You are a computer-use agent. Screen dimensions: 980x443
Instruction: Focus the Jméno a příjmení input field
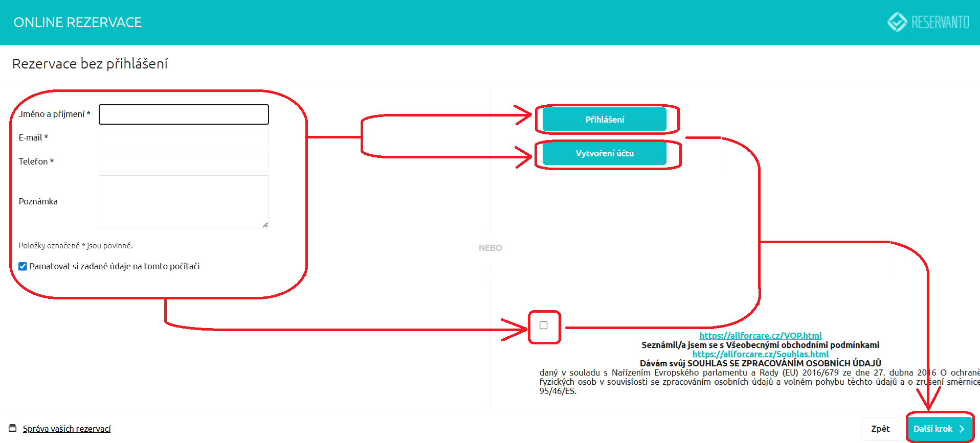click(184, 114)
